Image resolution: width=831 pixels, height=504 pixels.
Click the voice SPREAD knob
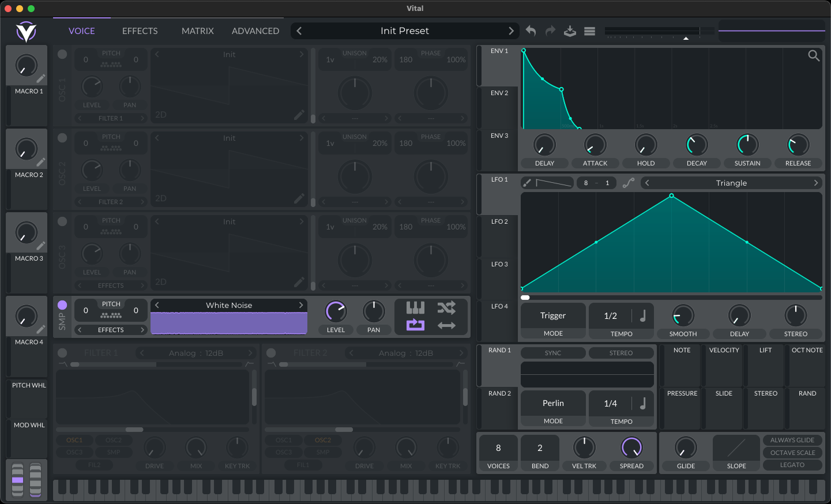point(631,447)
